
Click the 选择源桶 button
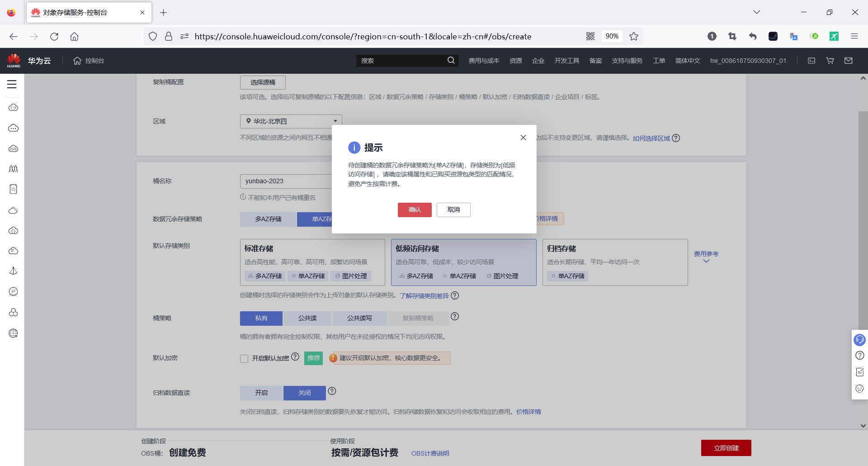click(263, 82)
